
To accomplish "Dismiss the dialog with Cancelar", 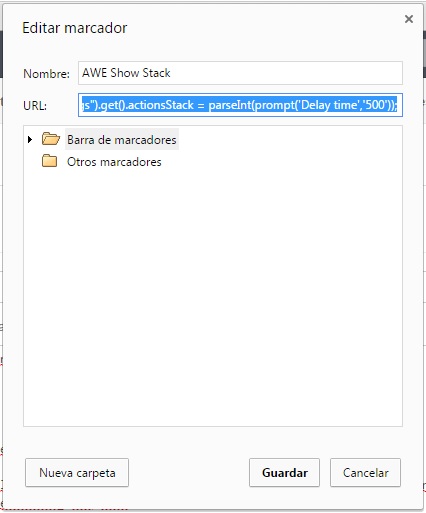I will (x=365, y=472).
